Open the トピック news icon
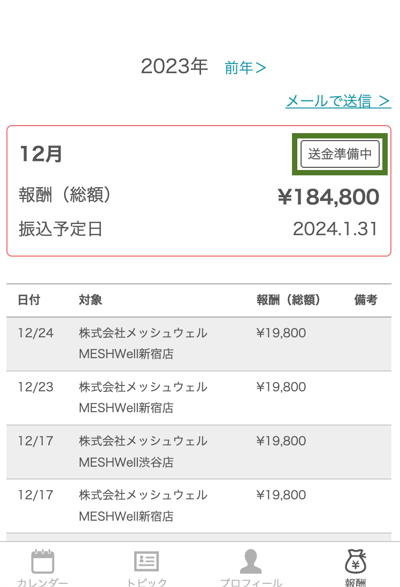400x587 pixels. pos(146,561)
